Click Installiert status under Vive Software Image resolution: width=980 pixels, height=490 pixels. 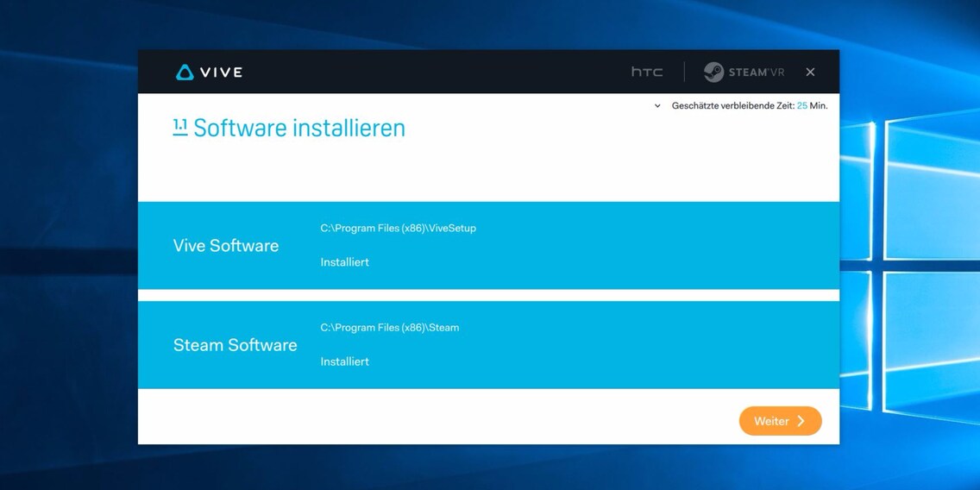point(344,262)
